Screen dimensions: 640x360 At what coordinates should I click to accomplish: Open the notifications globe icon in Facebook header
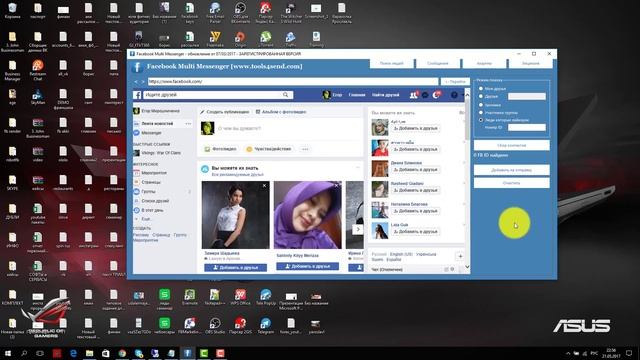tap(436, 95)
